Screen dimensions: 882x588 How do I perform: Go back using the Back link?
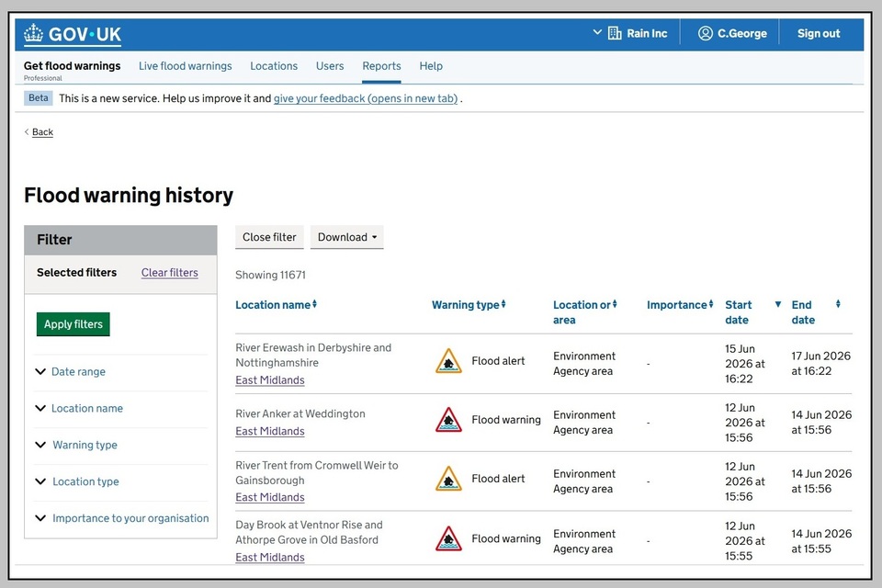43,131
